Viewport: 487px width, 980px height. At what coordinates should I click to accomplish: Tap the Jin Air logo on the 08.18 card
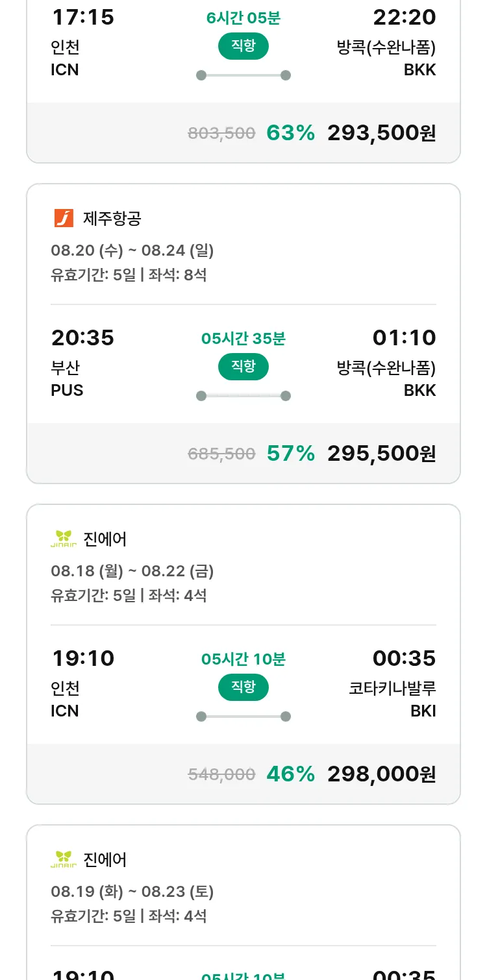click(64, 539)
